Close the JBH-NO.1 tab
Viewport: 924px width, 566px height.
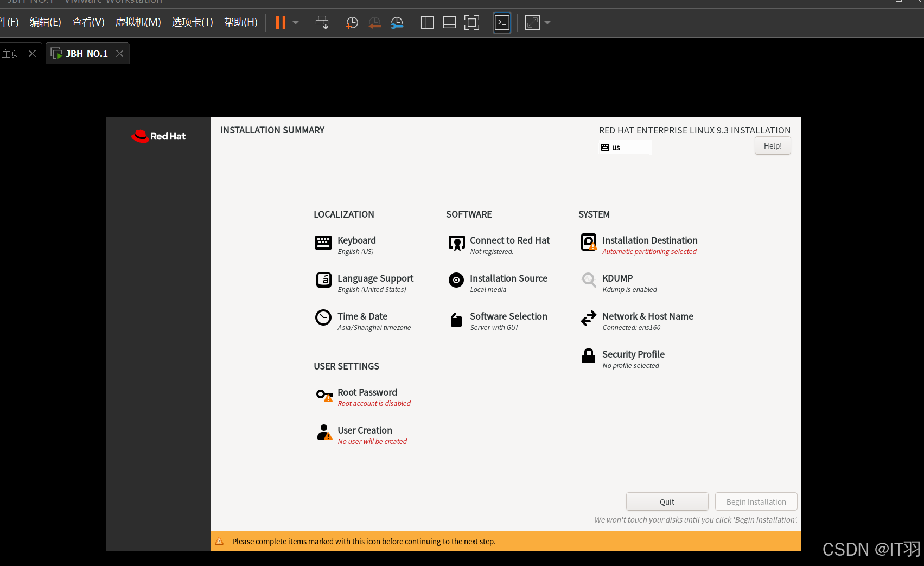click(120, 54)
